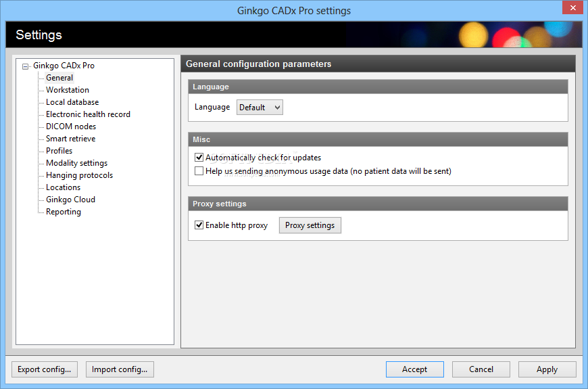The width and height of the screenshot is (588, 389).
Task: Apply the current settings
Action: point(547,369)
